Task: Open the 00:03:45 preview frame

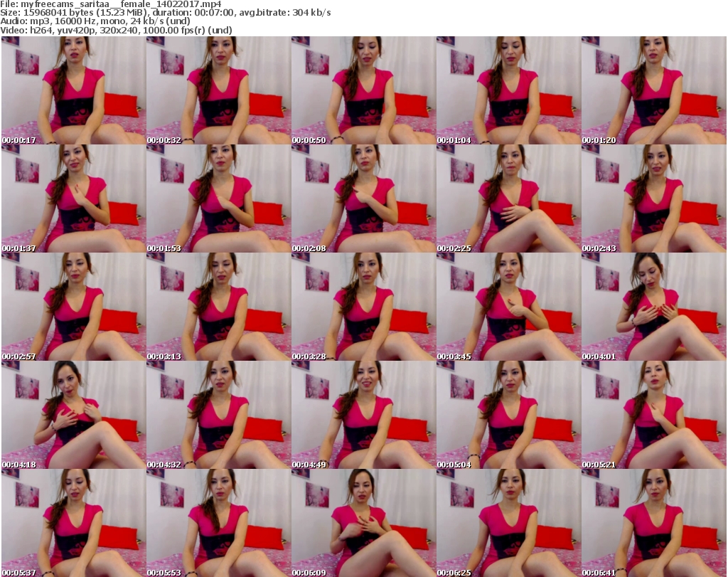Action: pyautogui.click(x=508, y=307)
